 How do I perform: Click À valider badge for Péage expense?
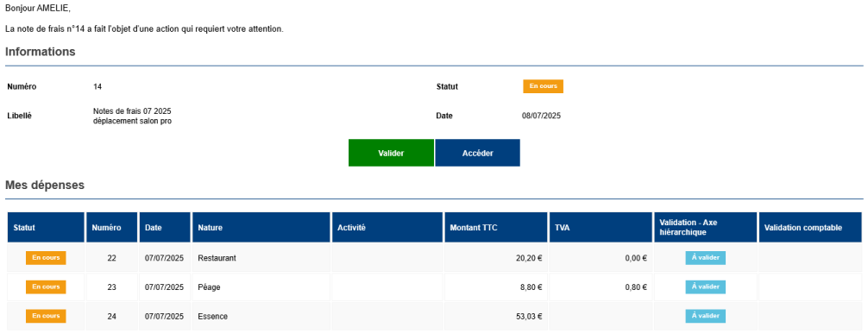coord(705,287)
